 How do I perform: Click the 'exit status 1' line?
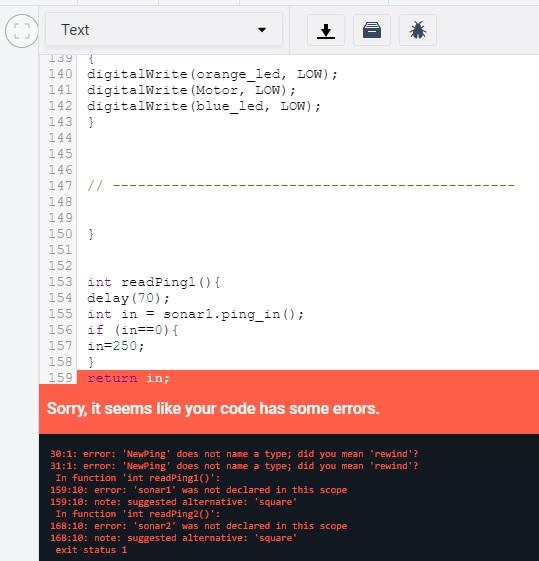(91, 550)
